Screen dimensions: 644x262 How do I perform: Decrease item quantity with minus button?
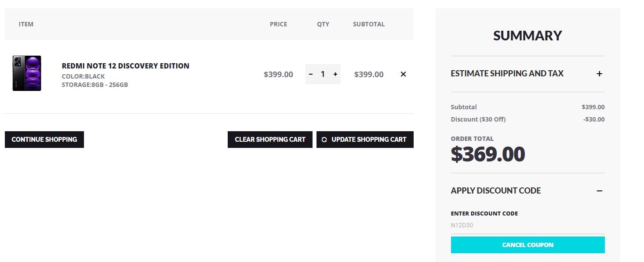(311, 74)
